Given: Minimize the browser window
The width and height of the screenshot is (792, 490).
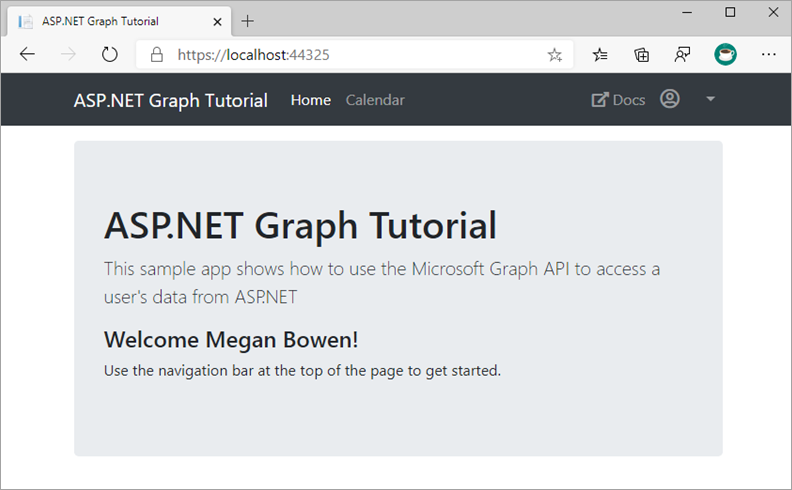Looking at the screenshot, I should pos(687,12).
